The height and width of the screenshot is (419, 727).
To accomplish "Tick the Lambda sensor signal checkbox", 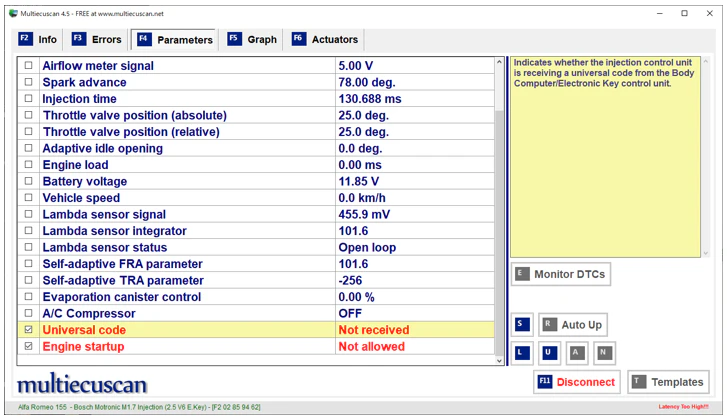I will tap(29, 214).
